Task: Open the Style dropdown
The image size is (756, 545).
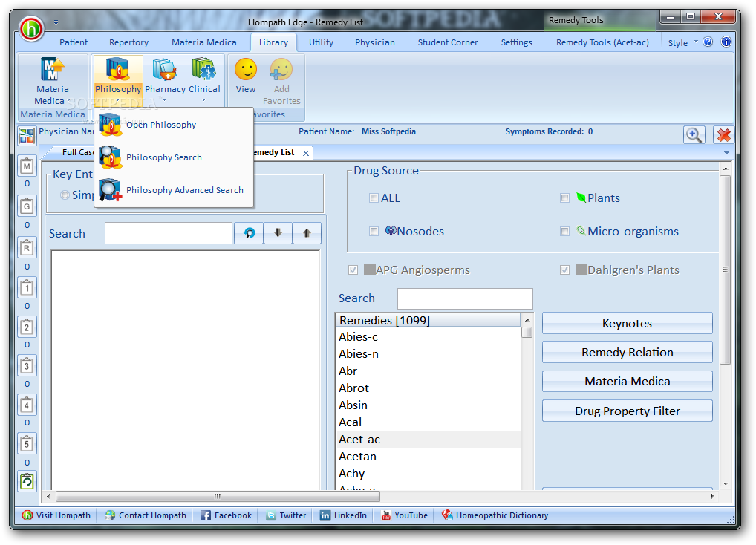Action: [x=682, y=42]
